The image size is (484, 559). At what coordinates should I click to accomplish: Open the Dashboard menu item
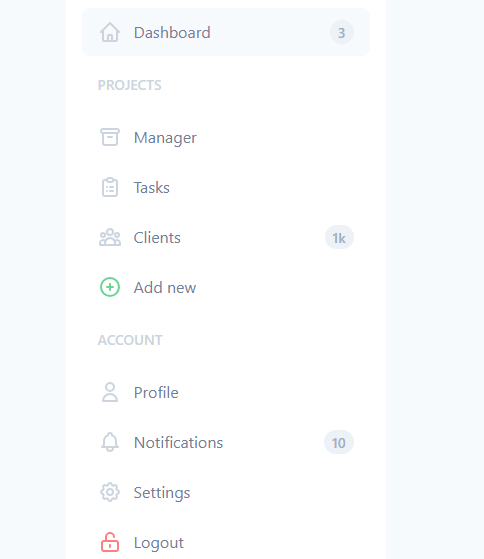point(226,32)
